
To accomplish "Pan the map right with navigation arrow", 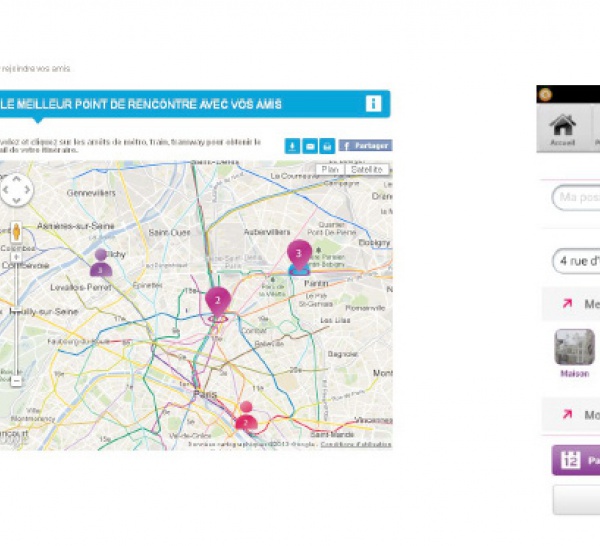I will [x=27, y=190].
